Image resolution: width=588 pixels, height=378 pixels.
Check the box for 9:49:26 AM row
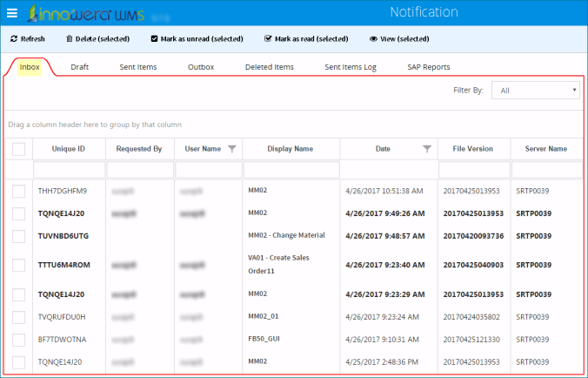(19, 213)
